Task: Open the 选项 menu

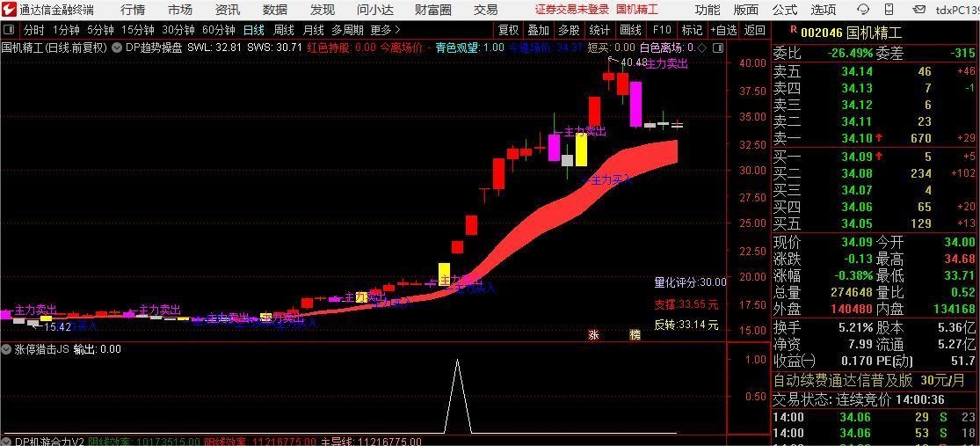Action: pos(824,10)
